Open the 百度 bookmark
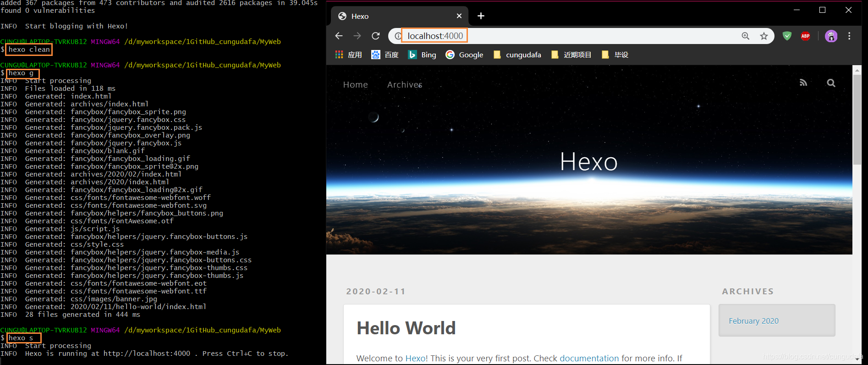This screenshot has height=365, width=868. (385, 55)
